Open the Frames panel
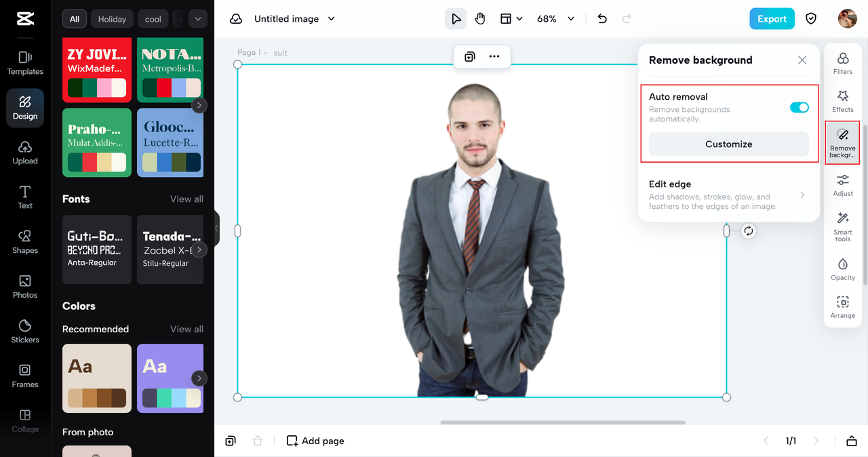The width and height of the screenshot is (868, 457). 25,376
